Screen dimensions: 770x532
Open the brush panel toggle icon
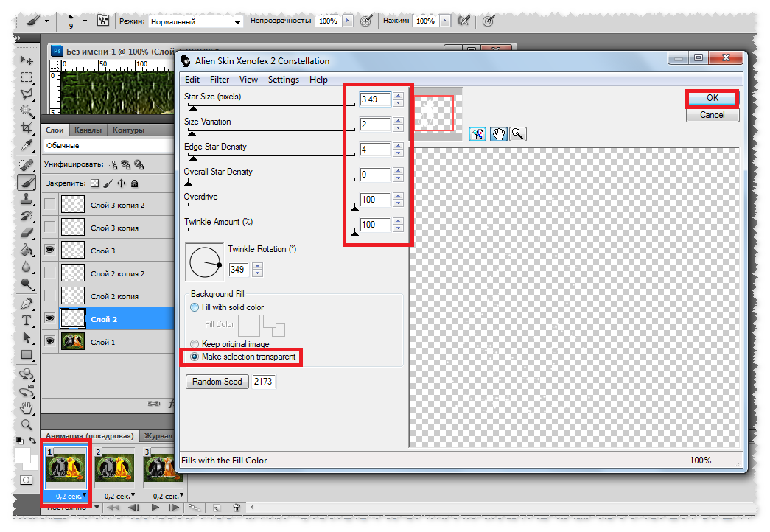point(103,21)
